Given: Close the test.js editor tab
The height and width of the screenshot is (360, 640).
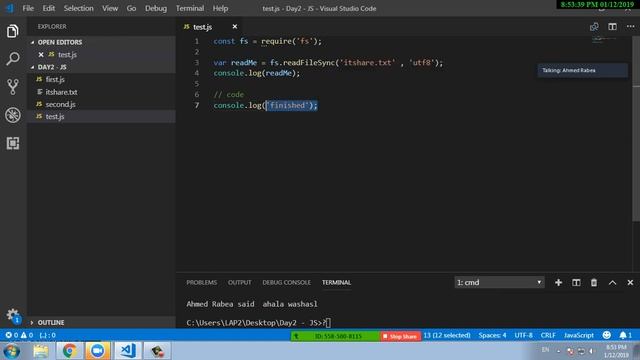Looking at the screenshot, I should pos(235,27).
